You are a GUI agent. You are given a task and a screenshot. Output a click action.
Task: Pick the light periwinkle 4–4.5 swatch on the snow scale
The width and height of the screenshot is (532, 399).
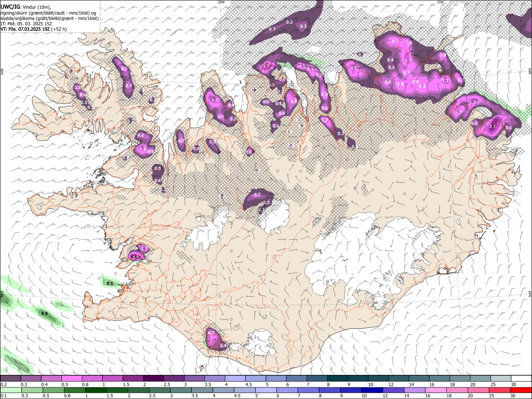(x=235, y=379)
